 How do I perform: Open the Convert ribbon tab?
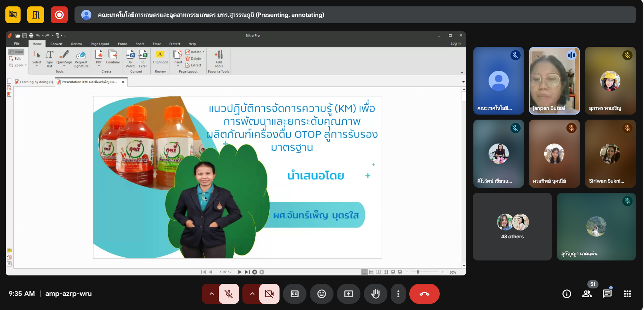(56, 44)
